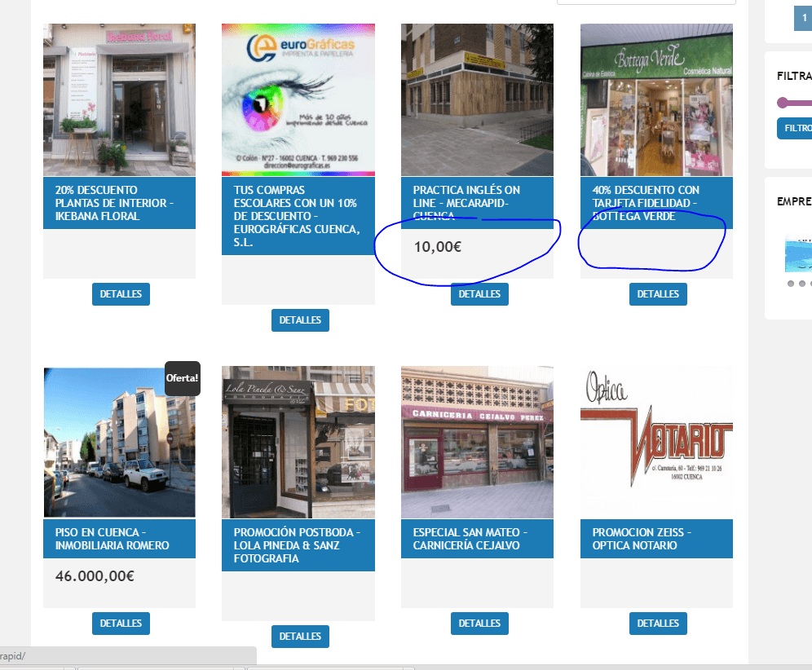
Task: Click Detalles under Ikebana Floral
Action: coord(121,294)
